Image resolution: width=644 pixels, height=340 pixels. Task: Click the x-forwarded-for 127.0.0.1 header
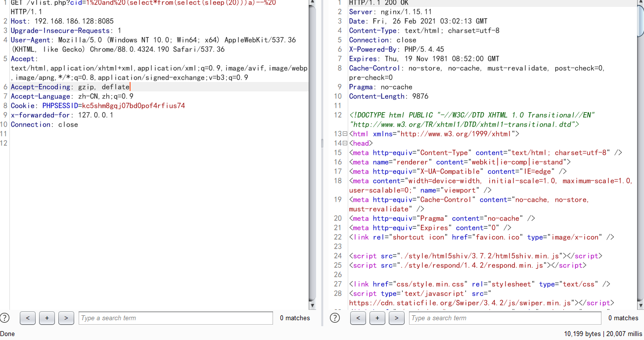pos(62,115)
